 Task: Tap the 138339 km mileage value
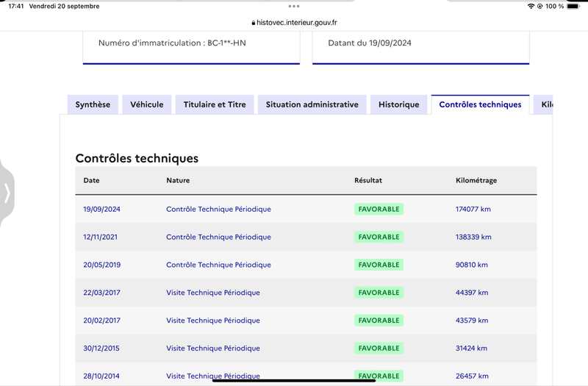coord(473,237)
